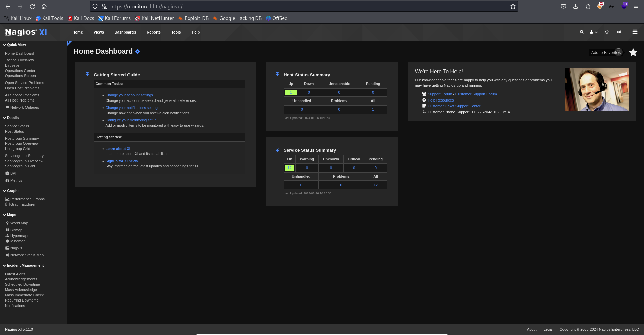Click the All services count 12

[x=375, y=185]
